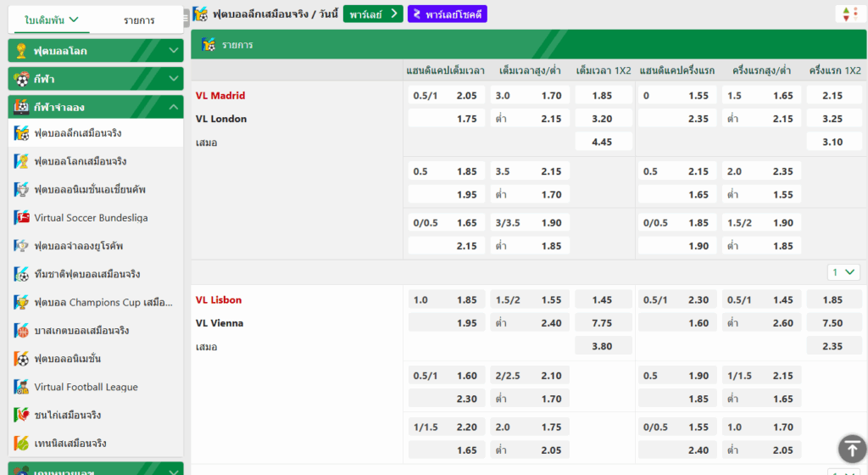This screenshot has height=475, width=868.
Task: Click VL Madrid team name
Action: pos(220,95)
